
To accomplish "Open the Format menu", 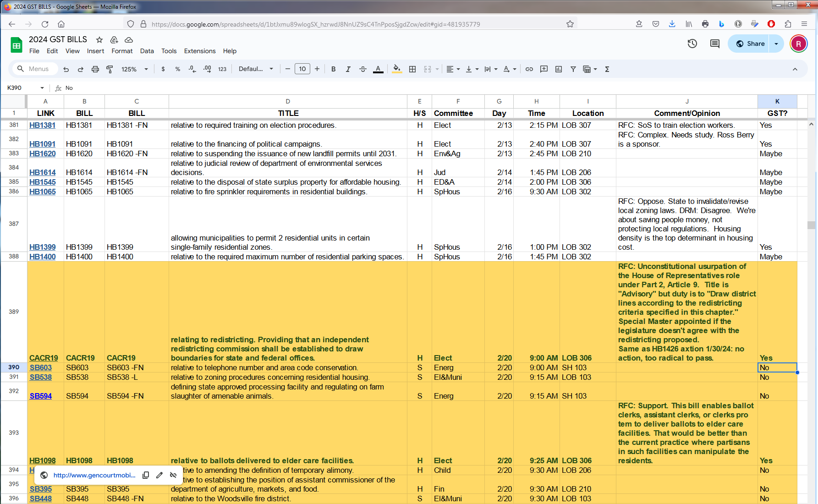I will (x=122, y=51).
